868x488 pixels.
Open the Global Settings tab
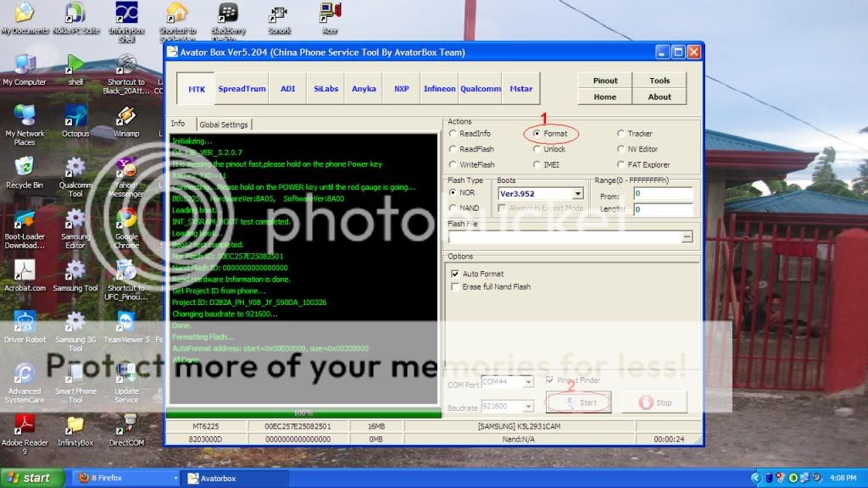(223, 125)
